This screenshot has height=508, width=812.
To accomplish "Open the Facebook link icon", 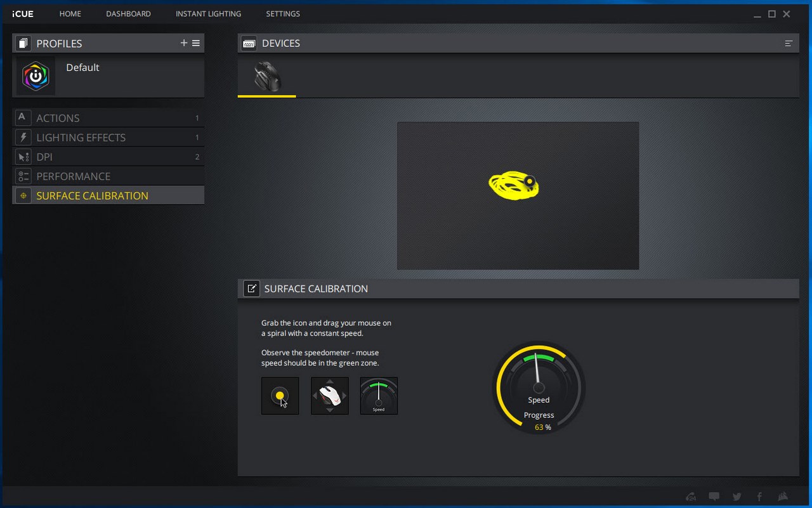I will [759, 497].
